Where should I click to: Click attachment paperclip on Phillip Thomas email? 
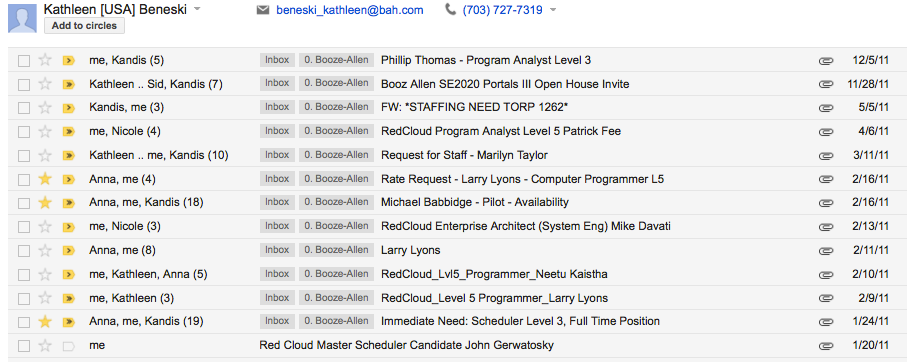[826, 61]
